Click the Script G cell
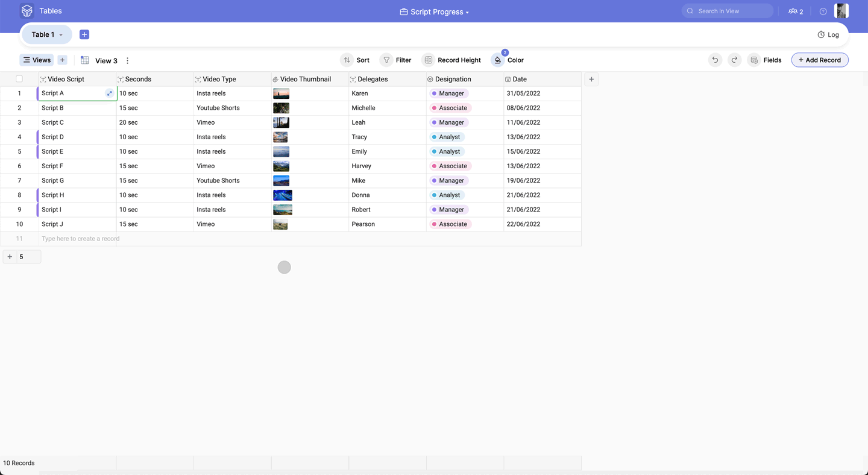The height and width of the screenshot is (475, 868). (77, 180)
